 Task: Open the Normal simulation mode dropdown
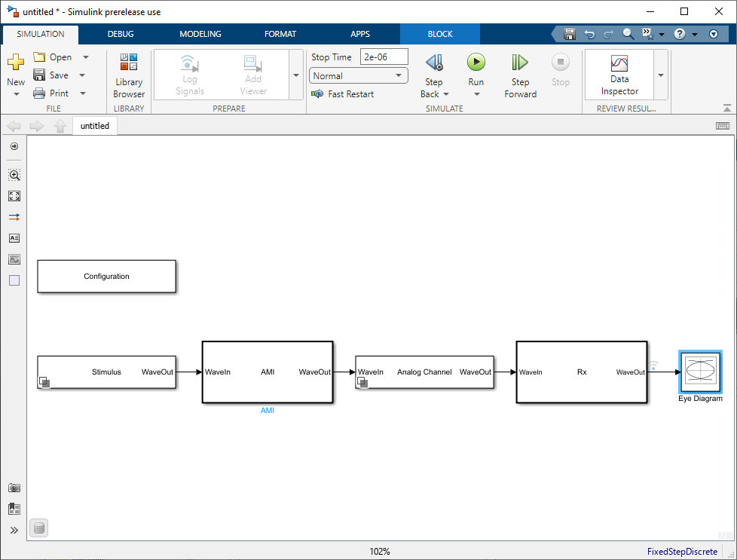click(x=358, y=75)
